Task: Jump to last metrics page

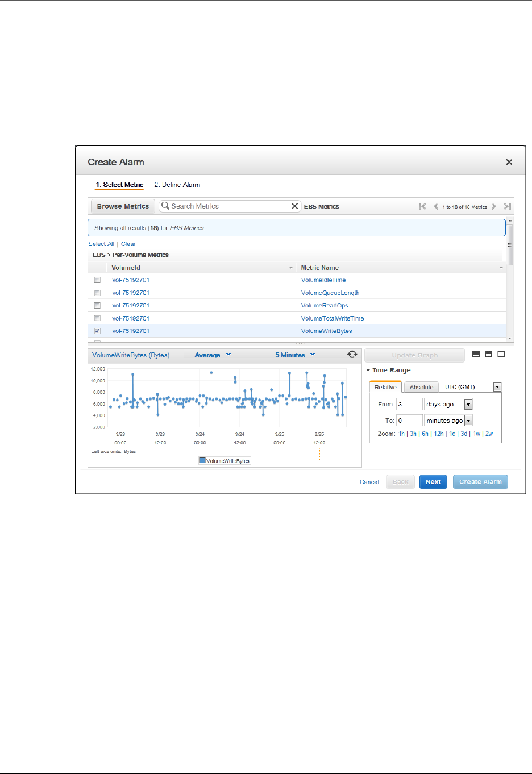Action: point(507,206)
